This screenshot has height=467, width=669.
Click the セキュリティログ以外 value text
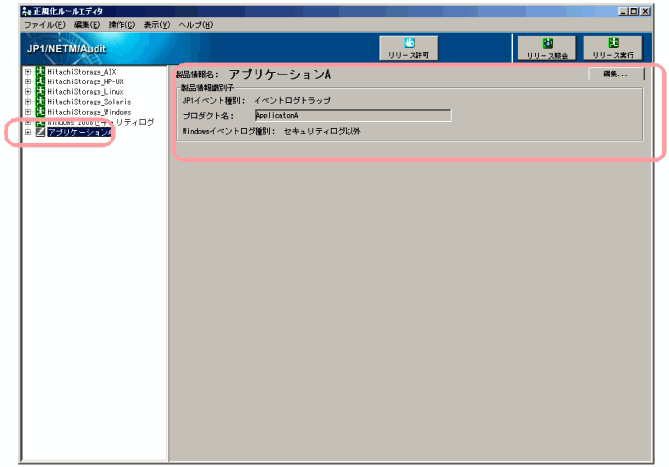tap(322, 131)
